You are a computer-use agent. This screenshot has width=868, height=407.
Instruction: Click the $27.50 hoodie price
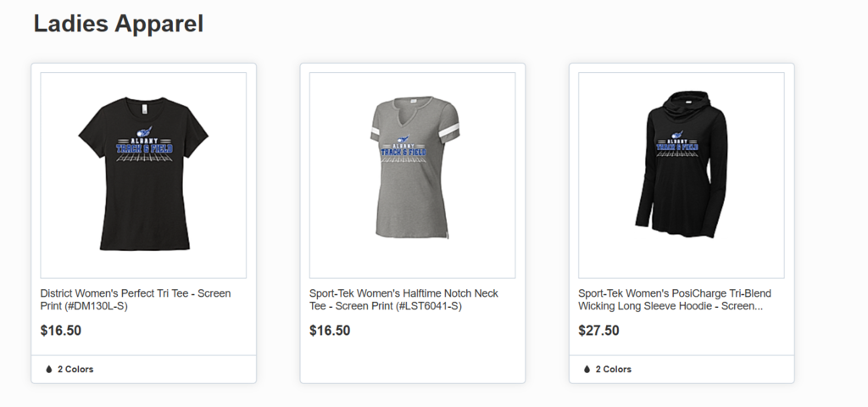[x=598, y=331]
